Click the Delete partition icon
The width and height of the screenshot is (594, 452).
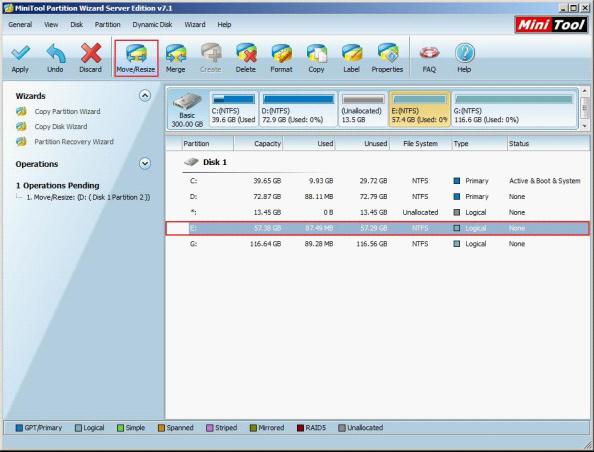246,53
